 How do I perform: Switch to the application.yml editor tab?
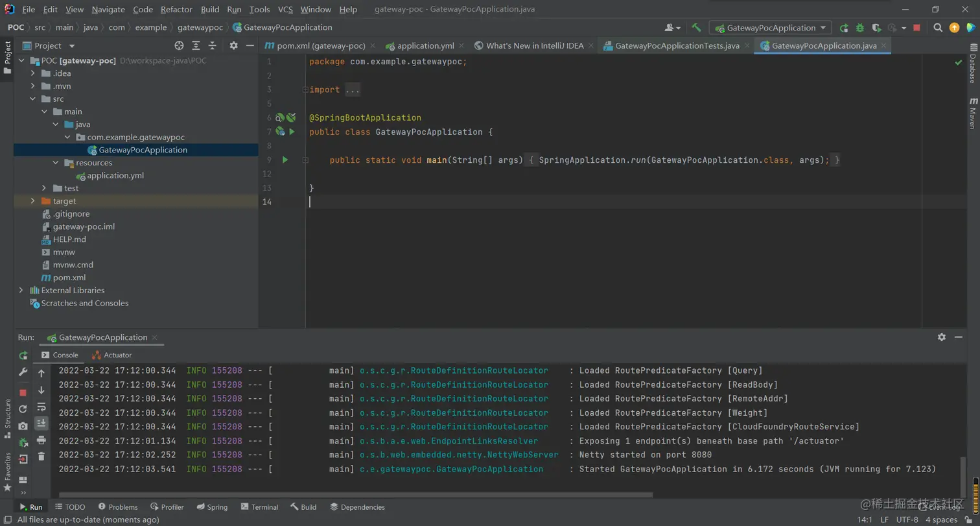click(425, 45)
